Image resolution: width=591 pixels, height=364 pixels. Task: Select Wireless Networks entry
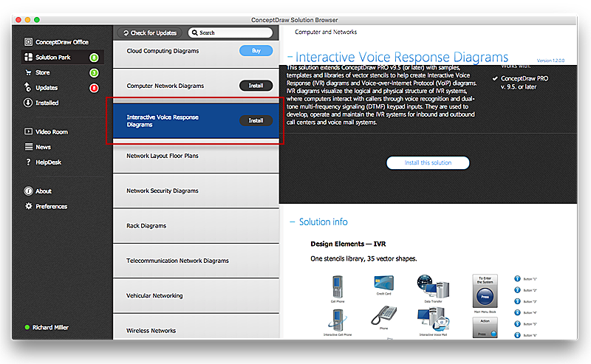point(196,328)
